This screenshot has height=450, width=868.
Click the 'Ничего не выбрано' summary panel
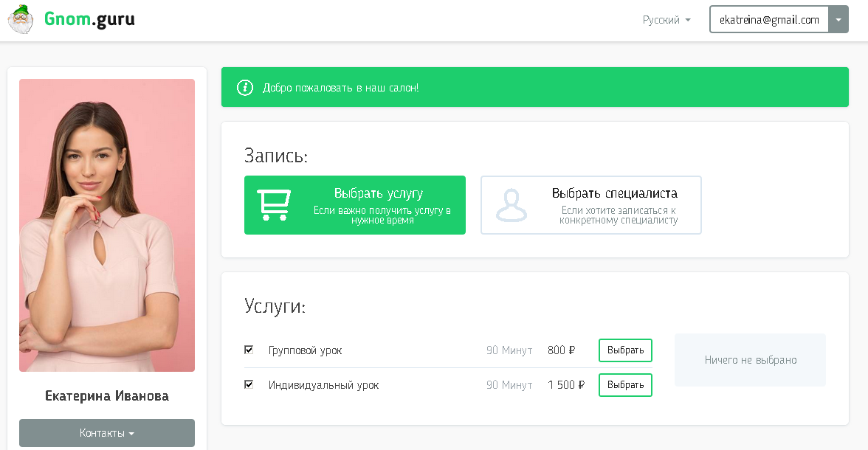click(749, 359)
